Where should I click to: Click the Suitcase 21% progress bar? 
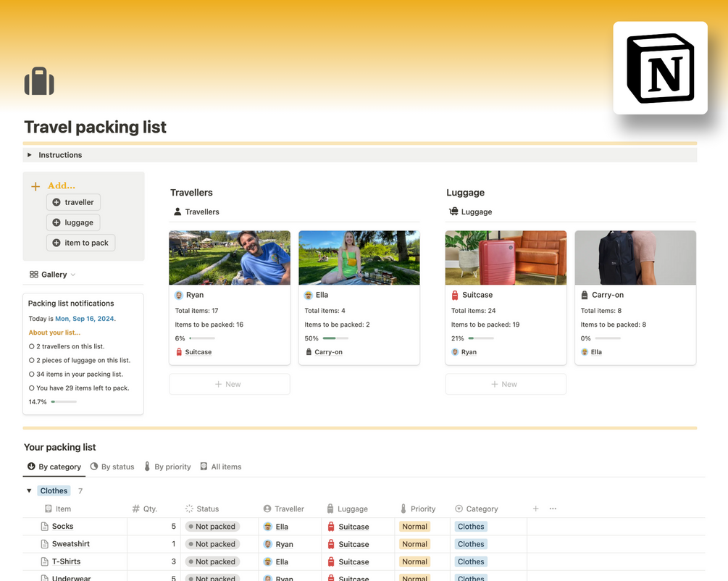pyautogui.click(x=481, y=338)
